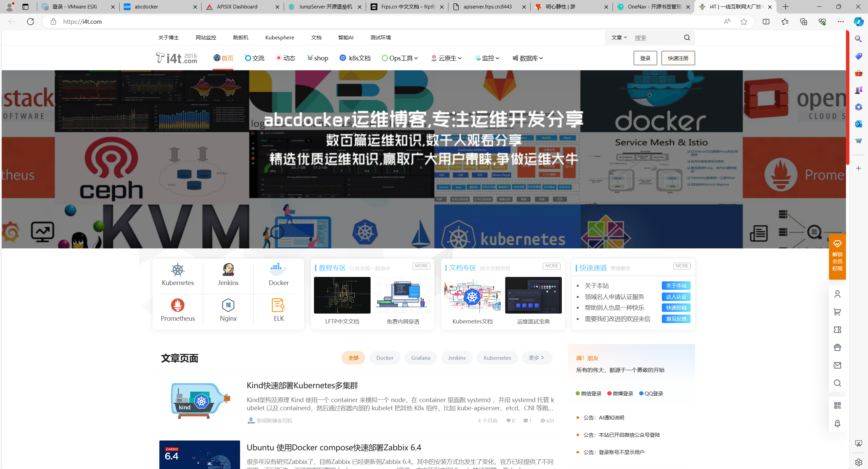Click the Read aloud icon in the address bar
The height and width of the screenshot is (469, 868).
tap(727, 22)
